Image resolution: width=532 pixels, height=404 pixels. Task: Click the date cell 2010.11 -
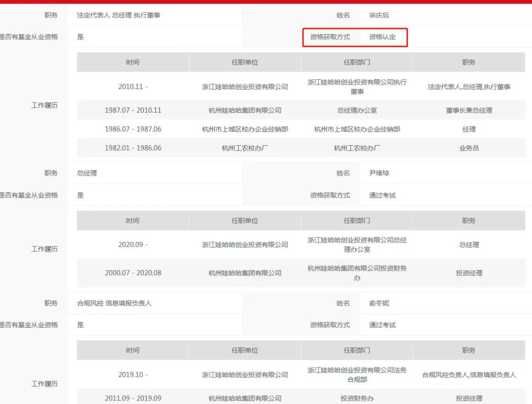tap(133, 87)
